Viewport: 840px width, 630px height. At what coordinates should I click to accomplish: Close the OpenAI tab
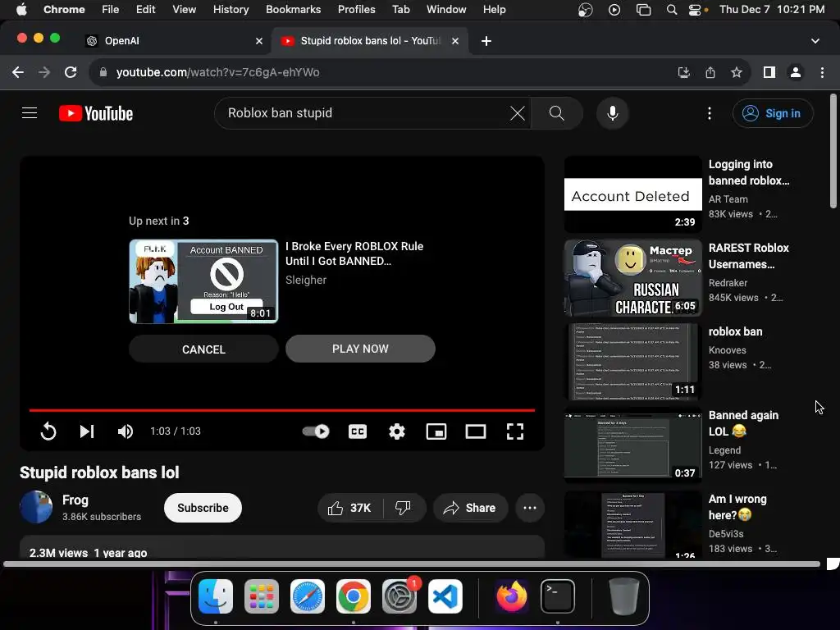click(x=258, y=41)
